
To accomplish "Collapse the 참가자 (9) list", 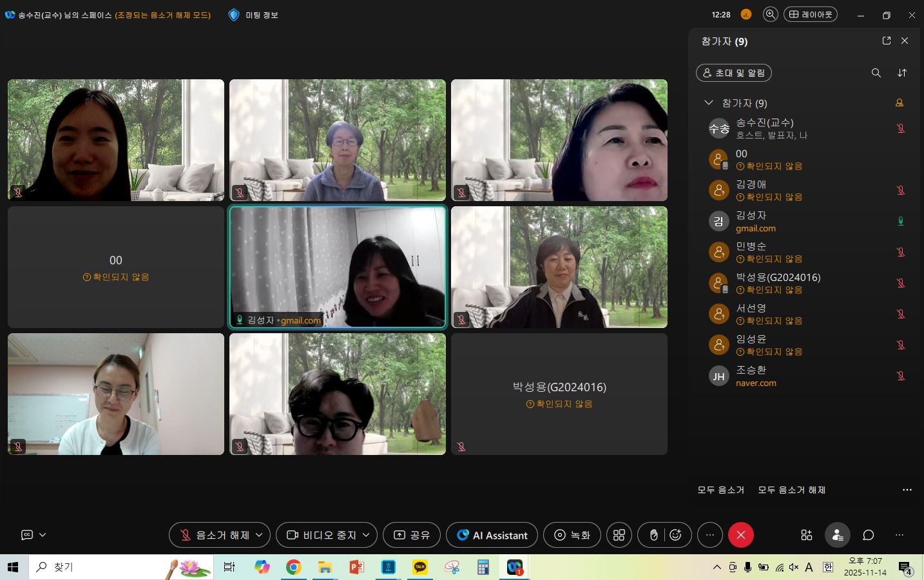I will click(709, 103).
